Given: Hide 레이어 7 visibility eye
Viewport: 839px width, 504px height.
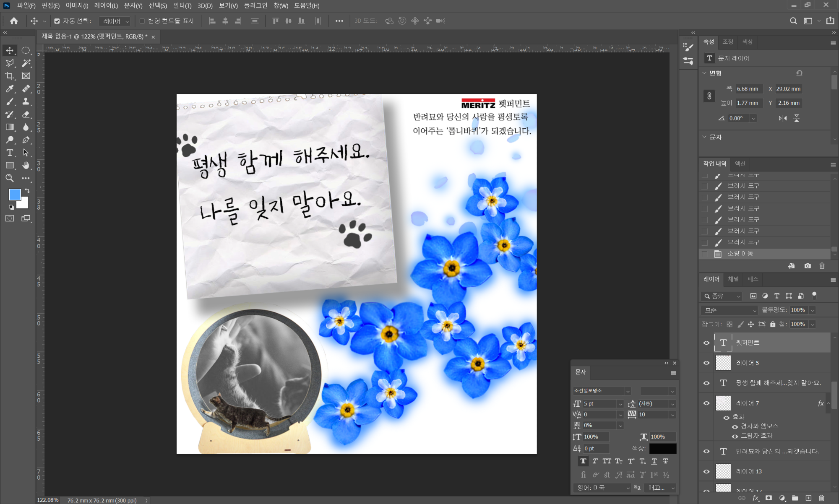Looking at the screenshot, I should 706,403.
